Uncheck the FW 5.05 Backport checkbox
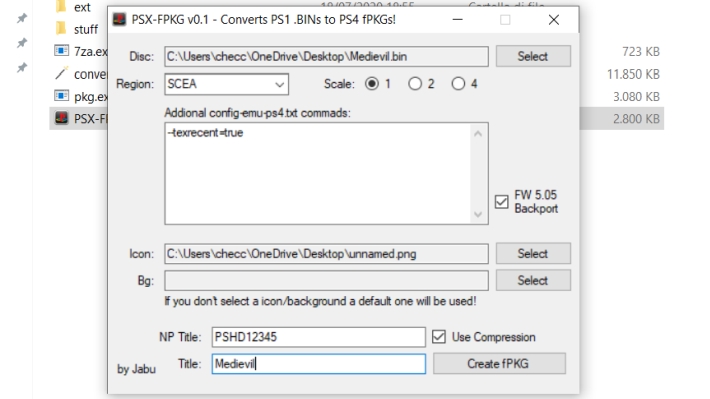The image size is (710, 399). [502, 202]
